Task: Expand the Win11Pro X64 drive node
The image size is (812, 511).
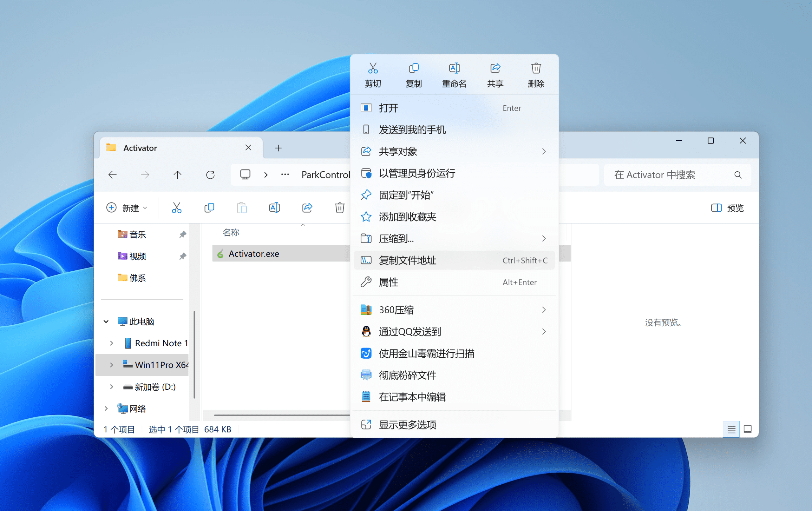Action: point(112,365)
